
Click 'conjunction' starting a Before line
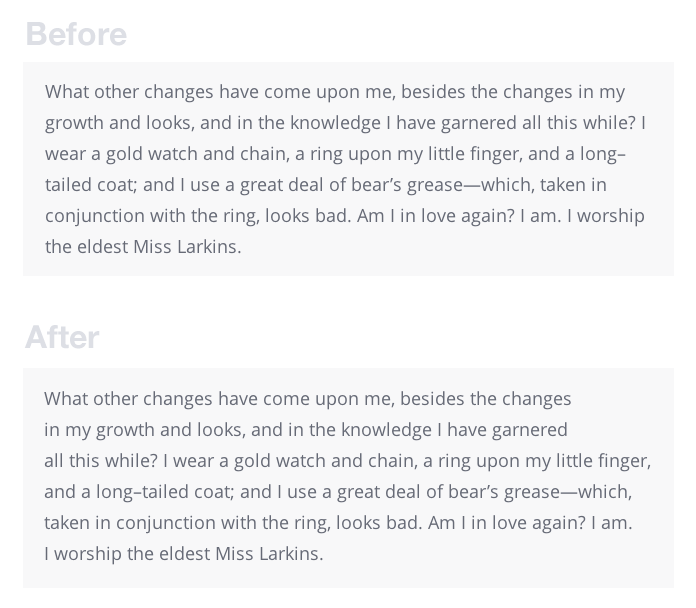pos(95,216)
